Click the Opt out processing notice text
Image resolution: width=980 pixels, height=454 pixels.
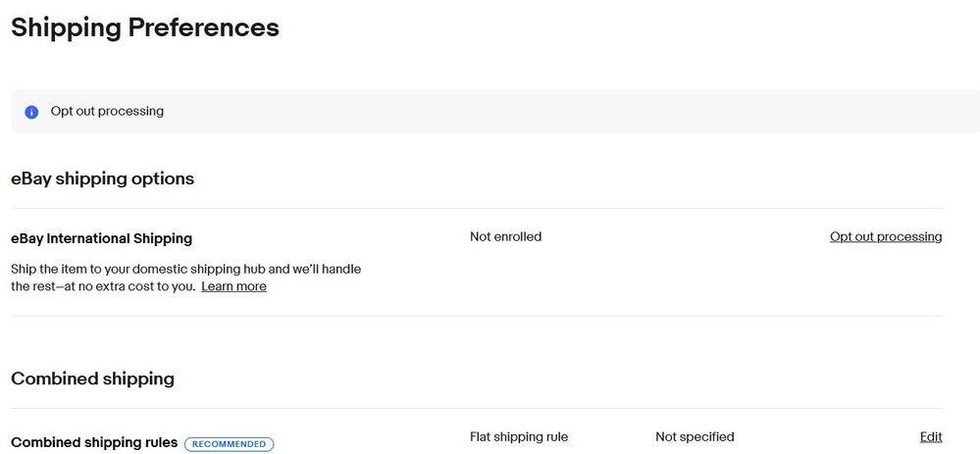(107, 112)
